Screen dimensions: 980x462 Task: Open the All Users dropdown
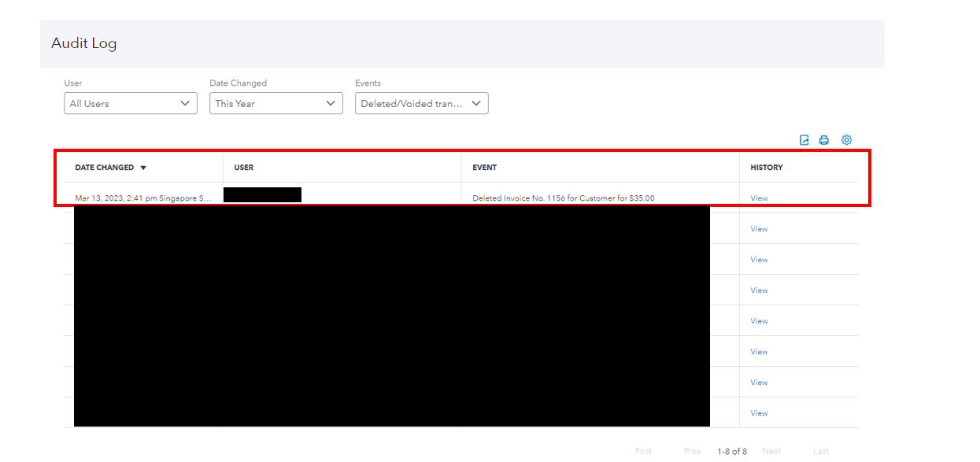click(x=131, y=103)
